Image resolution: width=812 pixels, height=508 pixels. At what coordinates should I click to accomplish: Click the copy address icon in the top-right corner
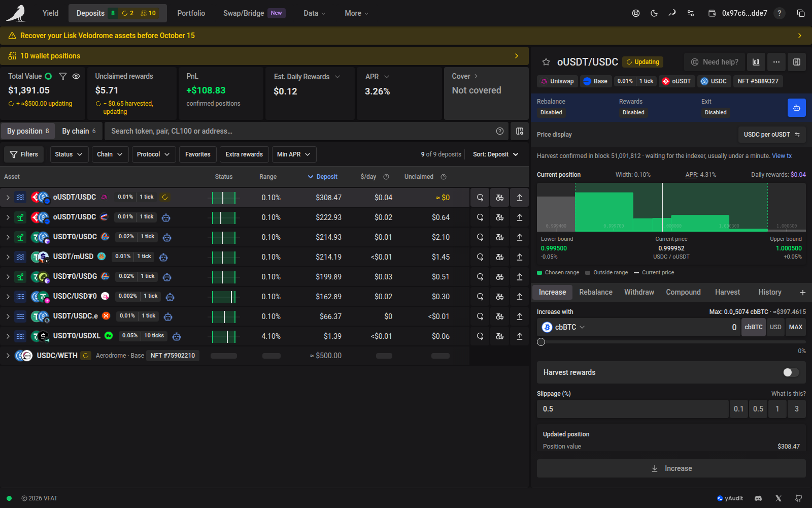tap(801, 13)
